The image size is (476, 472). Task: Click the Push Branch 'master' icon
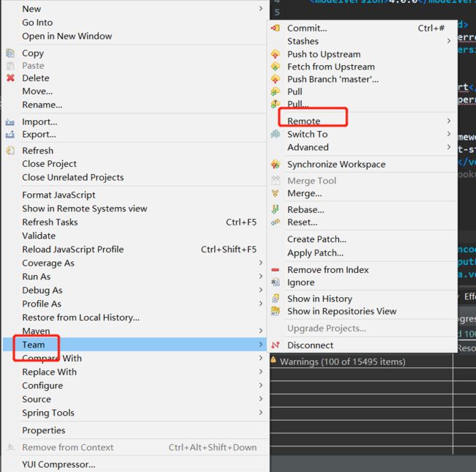(275, 79)
